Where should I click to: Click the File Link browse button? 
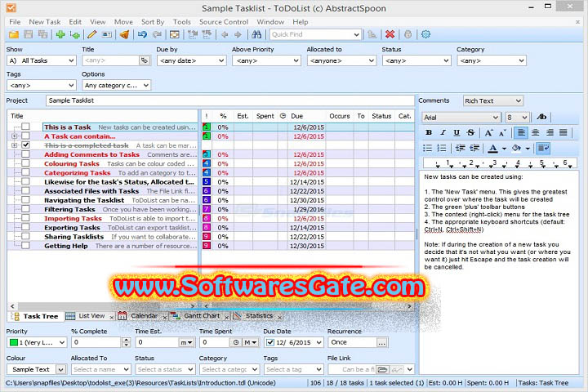(382, 369)
